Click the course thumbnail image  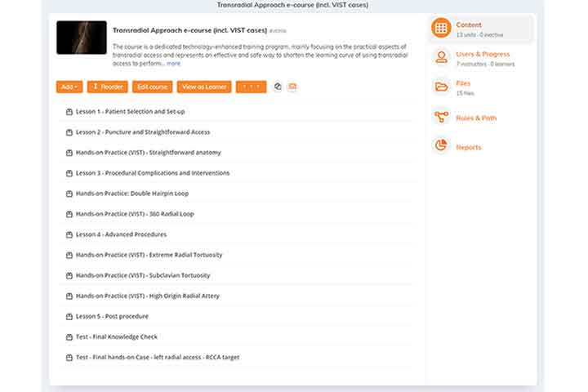(82, 38)
